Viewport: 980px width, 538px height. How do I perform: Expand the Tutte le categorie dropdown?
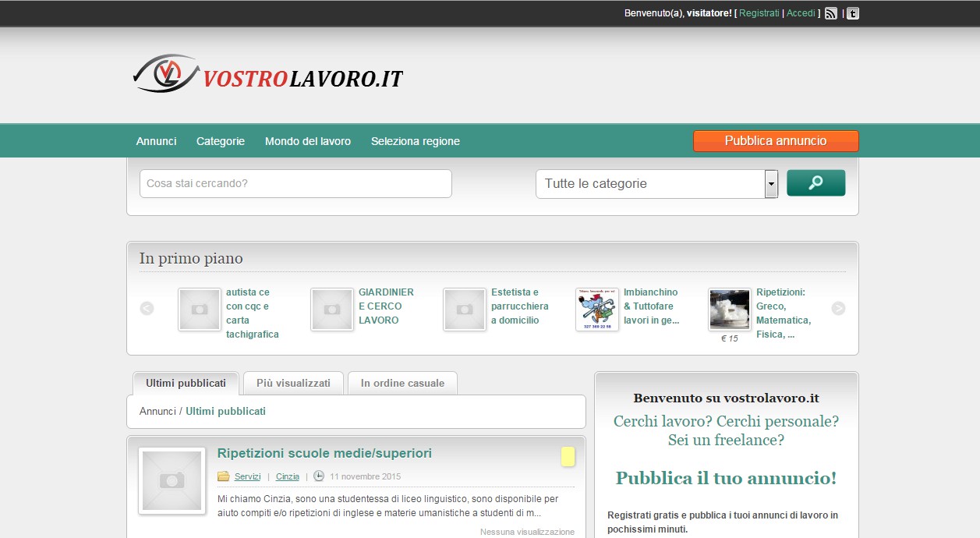tap(656, 184)
